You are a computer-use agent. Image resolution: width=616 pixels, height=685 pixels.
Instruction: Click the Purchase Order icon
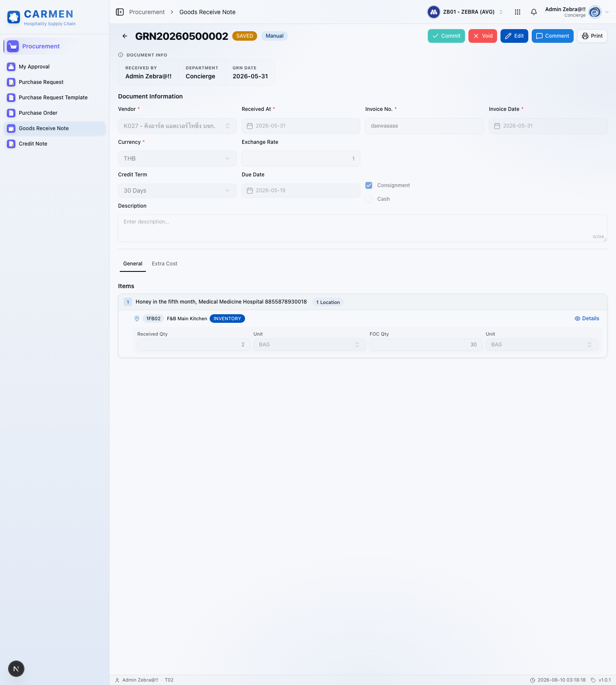(12, 113)
